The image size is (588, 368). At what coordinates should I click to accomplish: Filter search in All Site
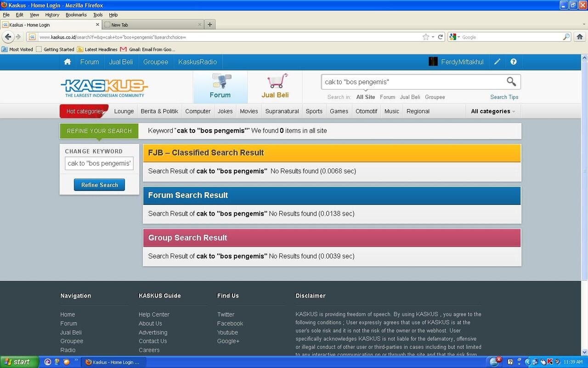[x=366, y=97]
